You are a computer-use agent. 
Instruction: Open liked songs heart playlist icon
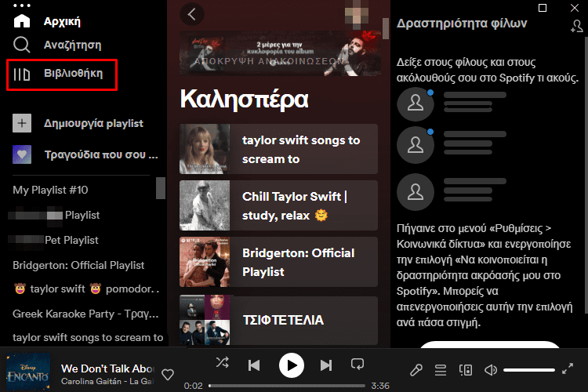(x=22, y=154)
